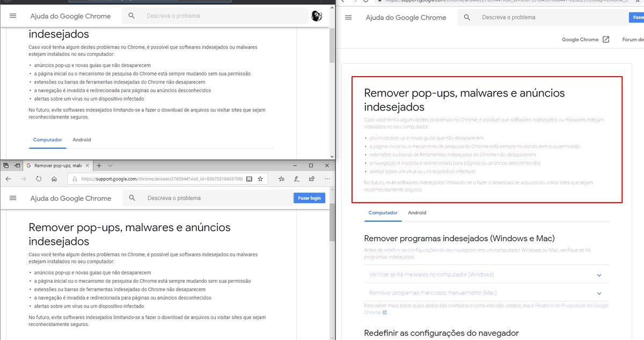Click the forward arrow in Edge
644x340 pixels.
tap(23, 179)
